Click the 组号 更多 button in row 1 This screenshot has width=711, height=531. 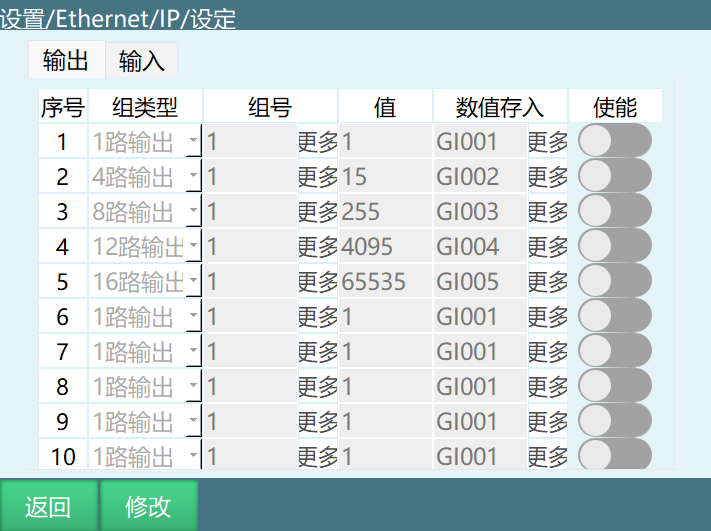(x=318, y=142)
